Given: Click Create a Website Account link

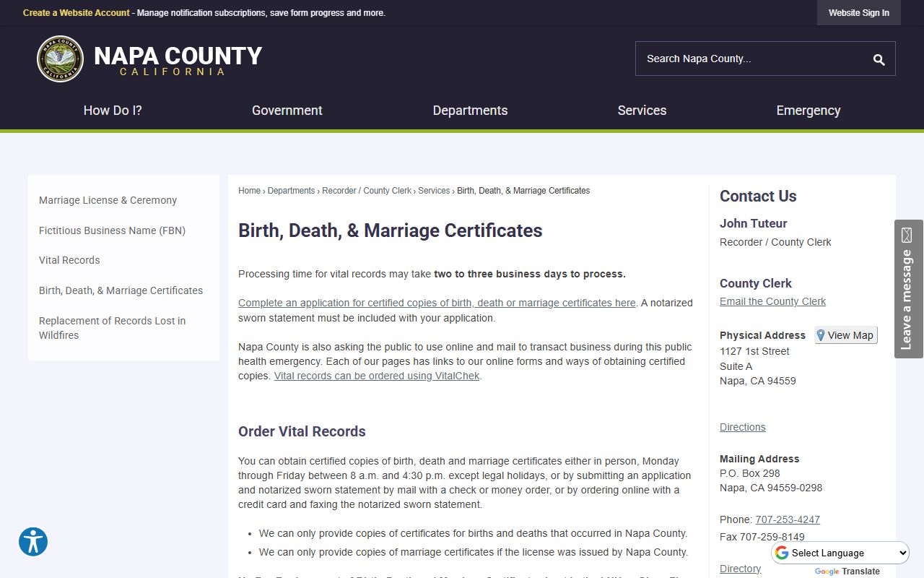Looking at the screenshot, I should click(x=77, y=13).
